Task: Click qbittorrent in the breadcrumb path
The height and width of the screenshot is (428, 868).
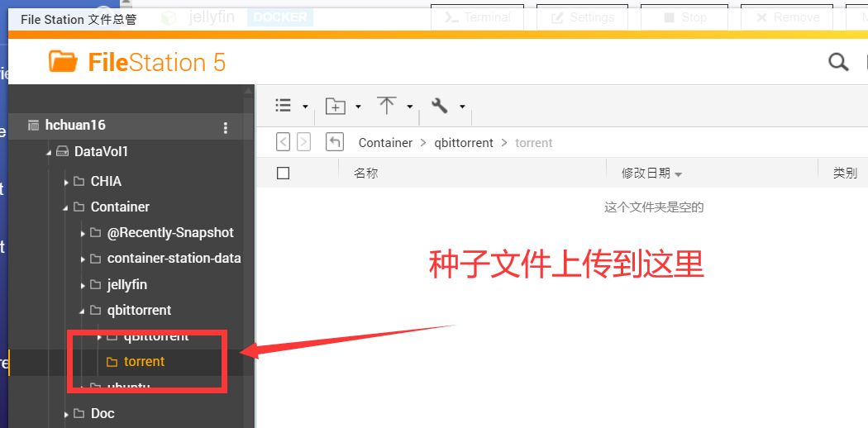Action: coord(463,143)
